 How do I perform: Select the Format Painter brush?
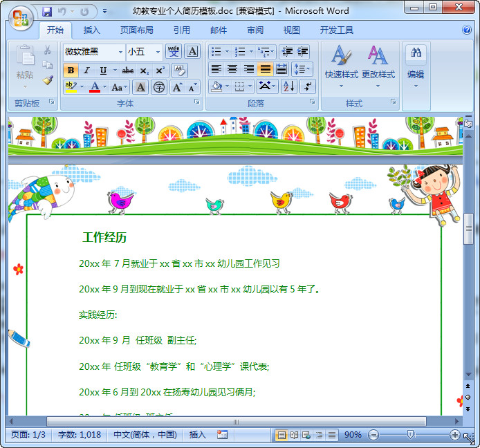(x=48, y=80)
